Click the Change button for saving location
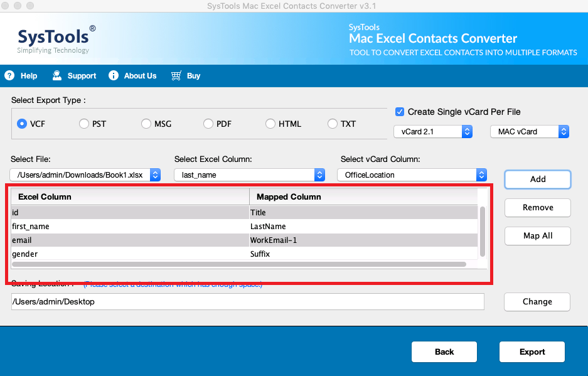This screenshot has width=588, height=376. (x=537, y=302)
